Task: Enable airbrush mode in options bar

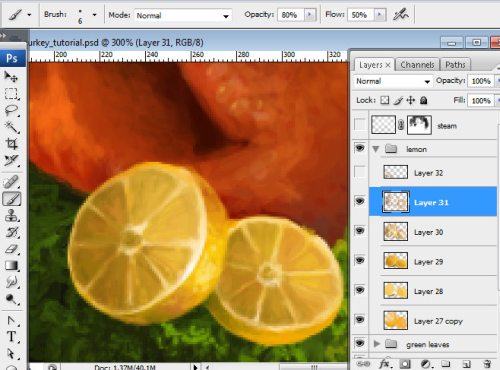Action: pos(401,15)
